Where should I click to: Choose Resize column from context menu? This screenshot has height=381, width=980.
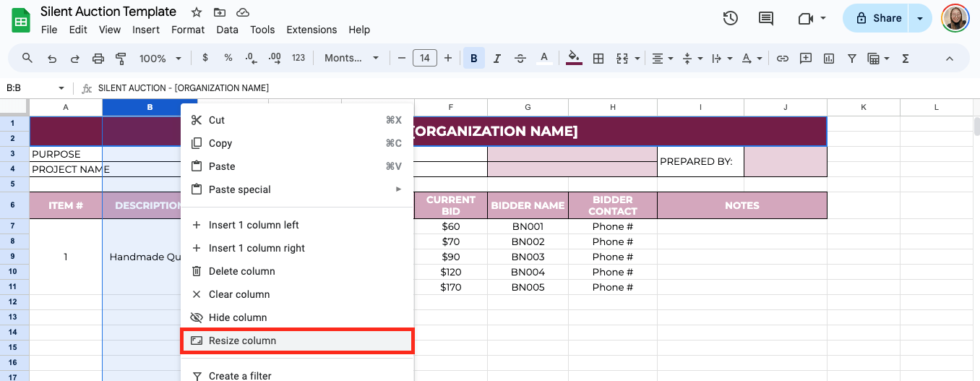[297, 341]
